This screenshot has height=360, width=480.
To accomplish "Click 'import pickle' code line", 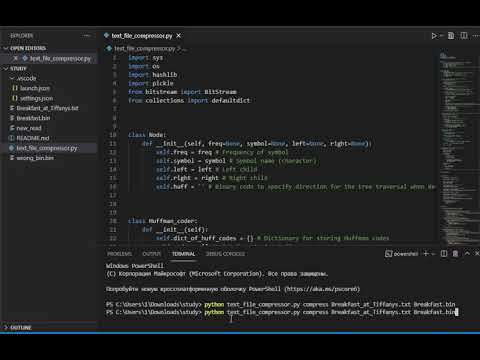I will click(151, 83).
